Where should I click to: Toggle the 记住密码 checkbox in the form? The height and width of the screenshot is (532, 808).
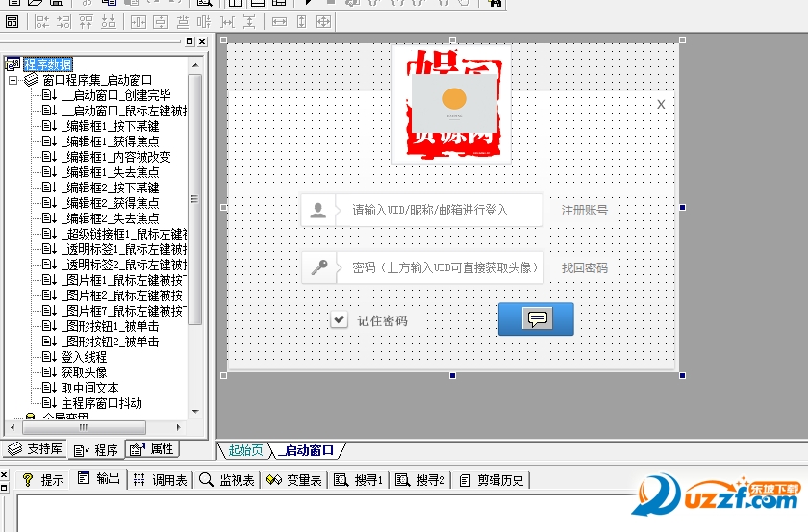pos(339,319)
